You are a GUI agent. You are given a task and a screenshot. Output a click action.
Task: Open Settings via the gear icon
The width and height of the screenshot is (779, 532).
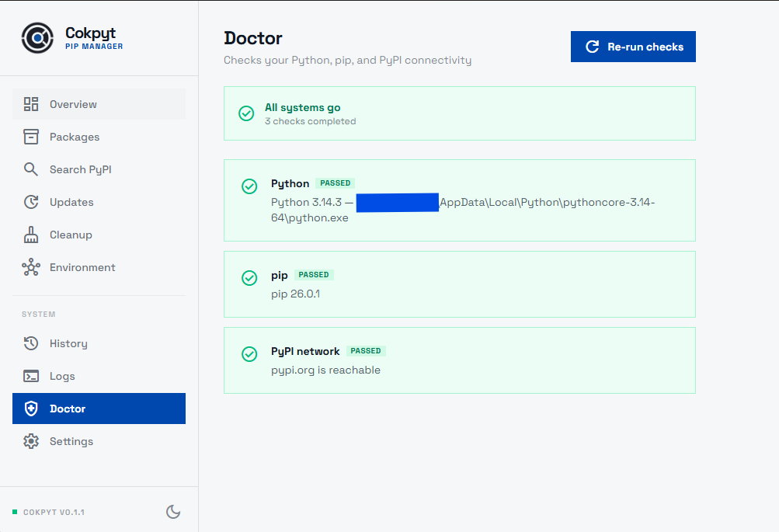pyautogui.click(x=30, y=440)
